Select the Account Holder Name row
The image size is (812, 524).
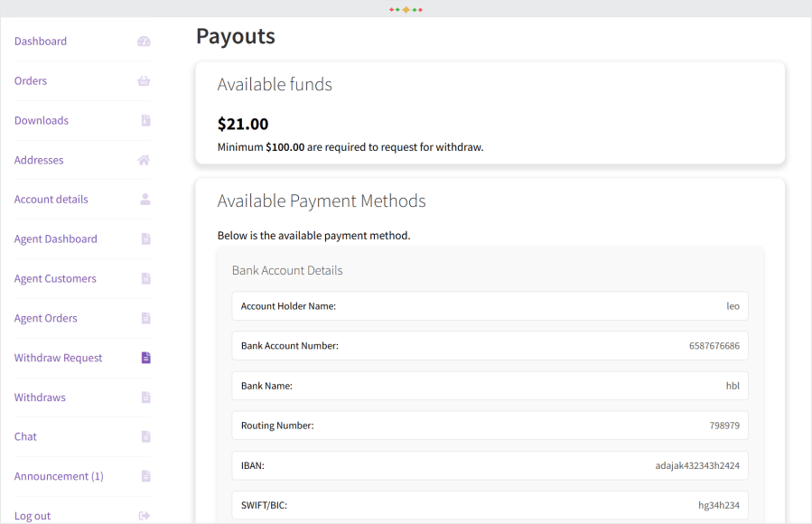pos(490,306)
